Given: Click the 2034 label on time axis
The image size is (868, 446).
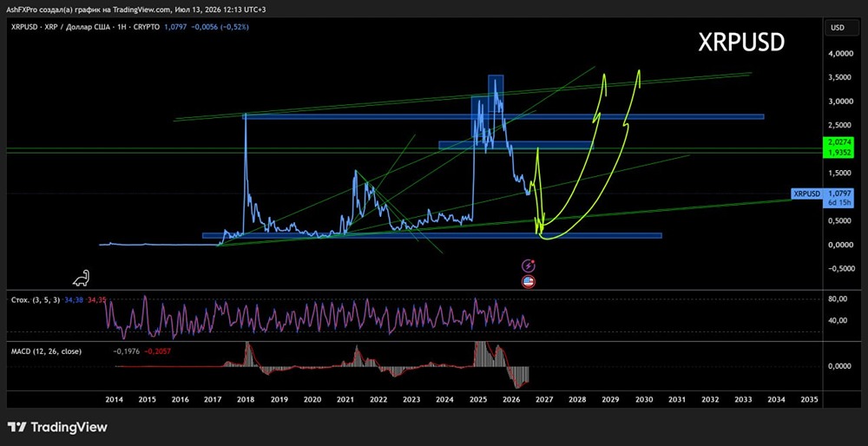Looking at the screenshot, I should 776,399.
